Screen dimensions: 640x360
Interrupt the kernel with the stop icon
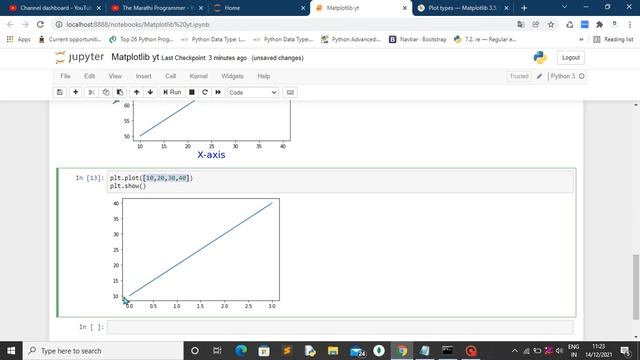click(191, 92)
